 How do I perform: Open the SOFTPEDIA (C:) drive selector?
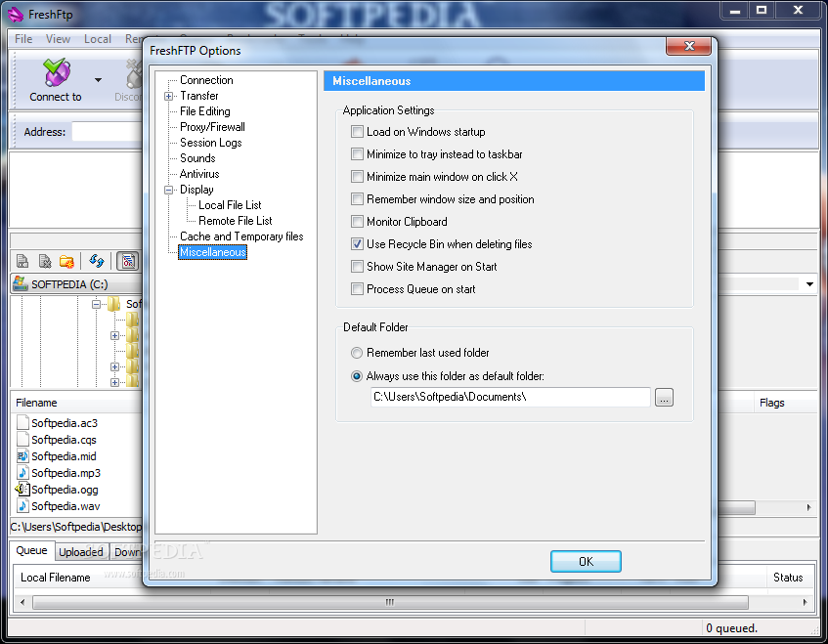pos(76,284)
